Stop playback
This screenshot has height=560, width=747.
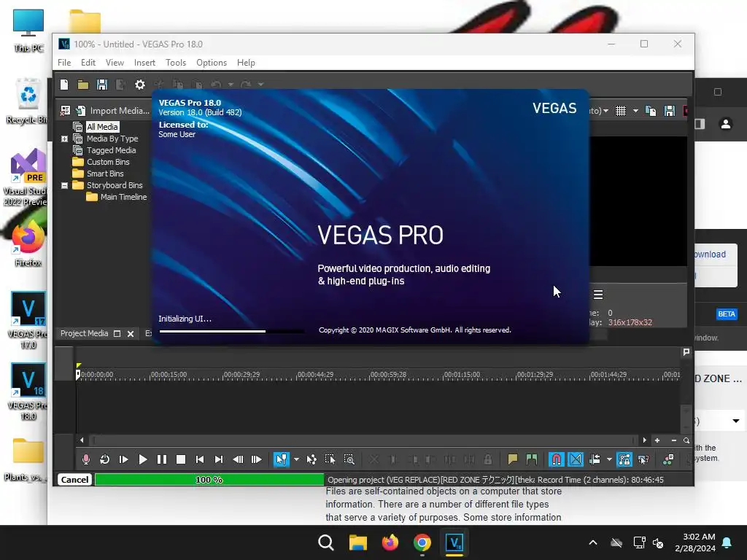point(181,459)
